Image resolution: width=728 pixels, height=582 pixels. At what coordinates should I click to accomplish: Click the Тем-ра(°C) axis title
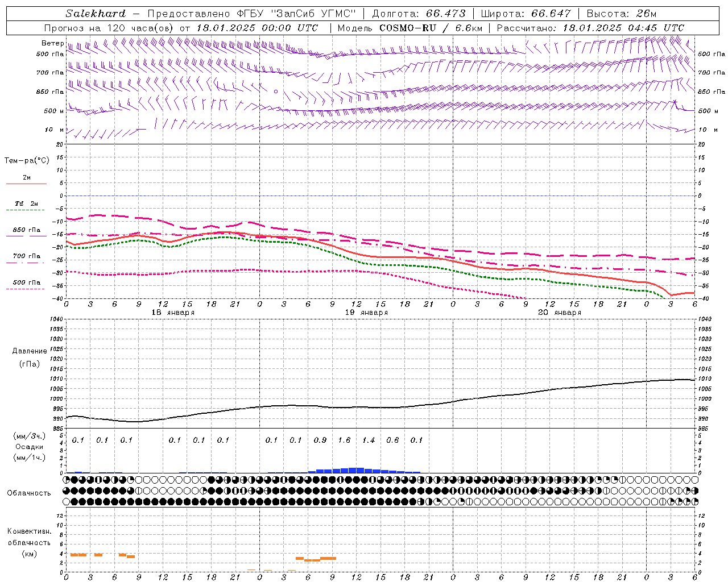(27, 161)
